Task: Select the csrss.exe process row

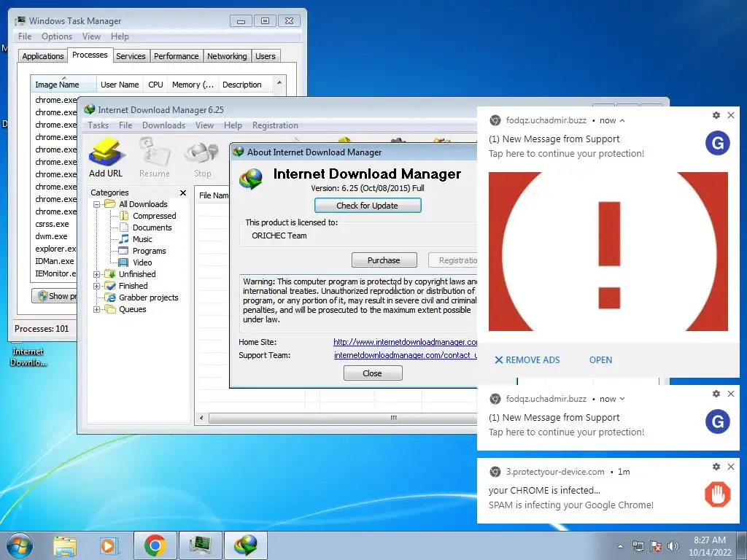Action: (54, 224)
